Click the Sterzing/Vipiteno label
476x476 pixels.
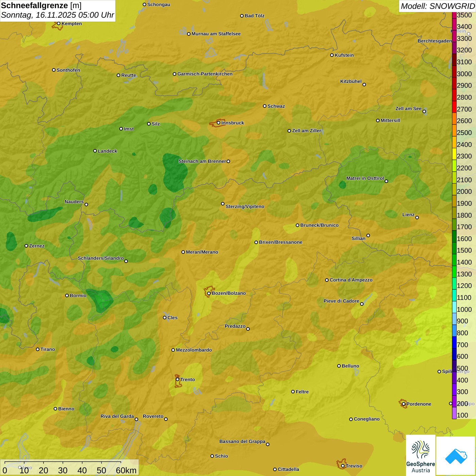coord(245,206)
